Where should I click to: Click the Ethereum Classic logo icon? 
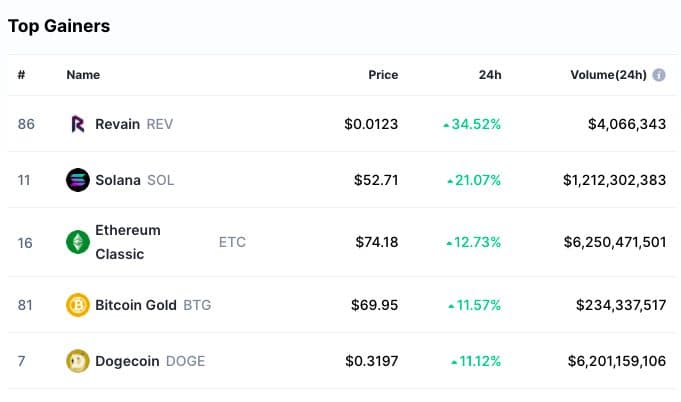pos(77,242)
